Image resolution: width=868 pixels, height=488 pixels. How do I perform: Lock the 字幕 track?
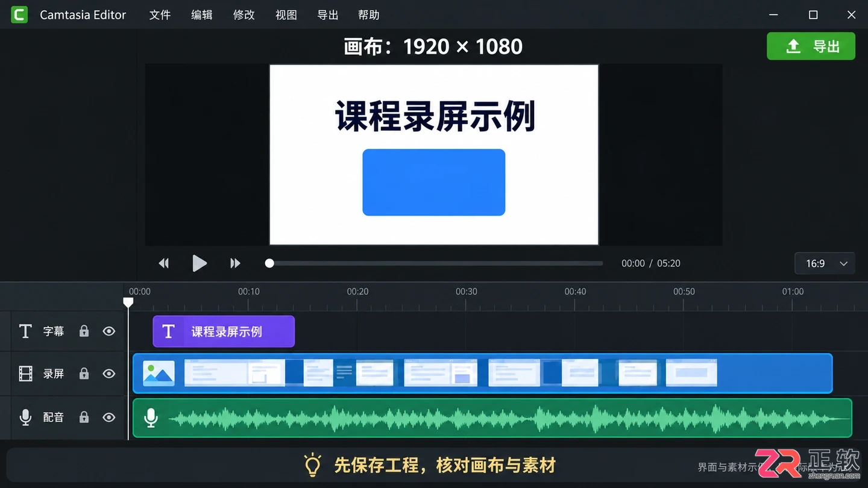coord(84,331)
